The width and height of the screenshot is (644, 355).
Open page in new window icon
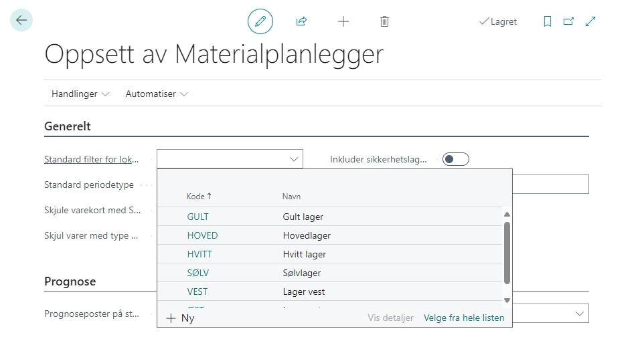click(x=568, y=21)
